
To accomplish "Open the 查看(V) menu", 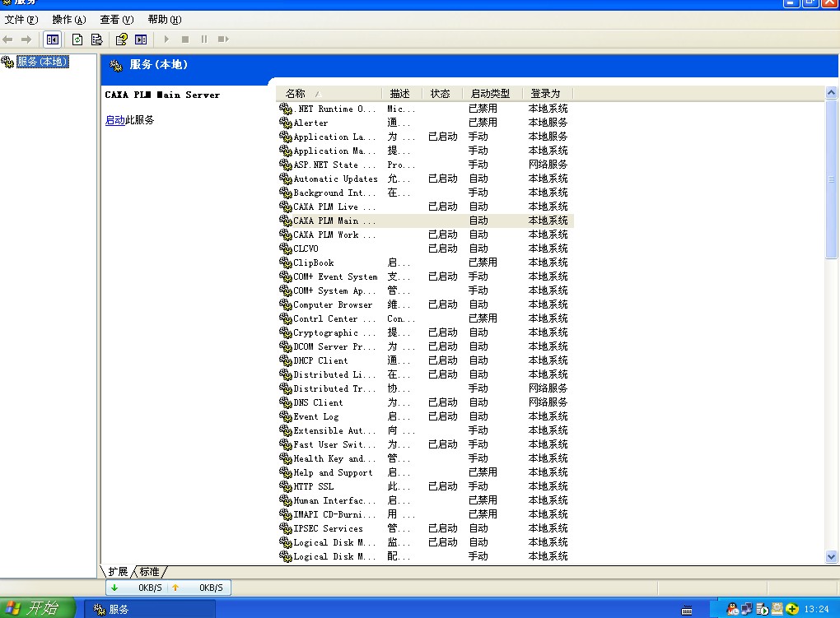I will pyautogui.click(x=116, y=20).
